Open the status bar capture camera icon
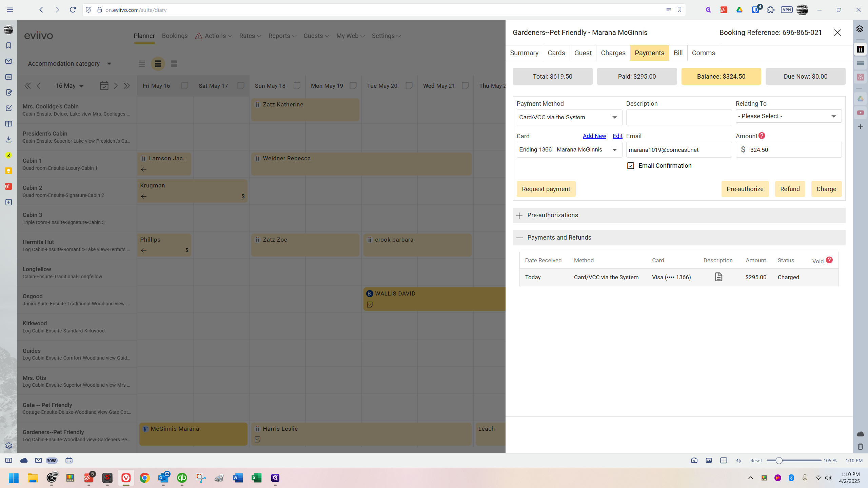The height and width of the screenshot is (488, 868). point(694,460)
